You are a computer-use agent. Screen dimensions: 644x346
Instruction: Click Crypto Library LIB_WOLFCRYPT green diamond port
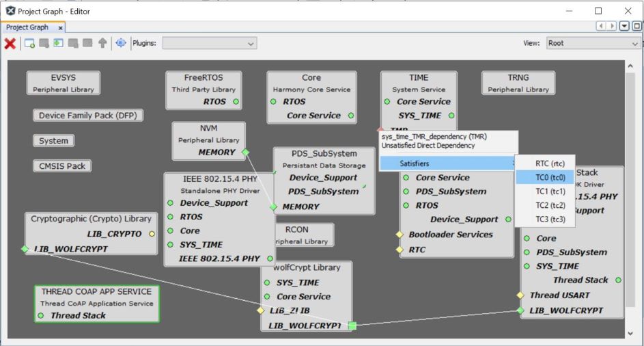(x=25, y=249)
